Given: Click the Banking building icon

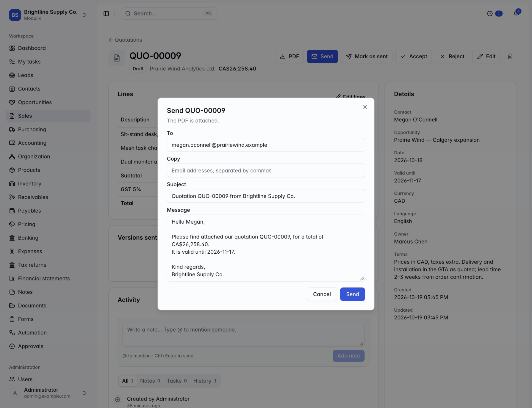Looking at the screenshot, I should 12,238.
